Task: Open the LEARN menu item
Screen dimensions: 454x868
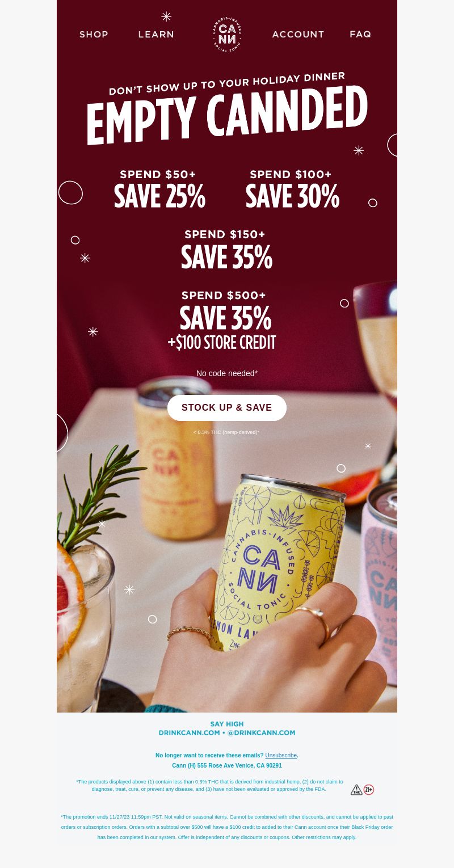Action: click(x=156, y=35)
